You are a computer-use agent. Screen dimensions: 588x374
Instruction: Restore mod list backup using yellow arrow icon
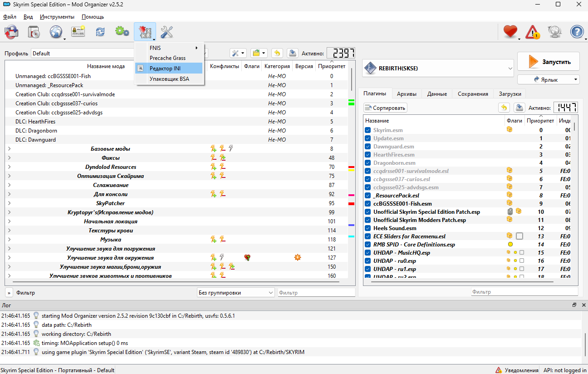277,53
